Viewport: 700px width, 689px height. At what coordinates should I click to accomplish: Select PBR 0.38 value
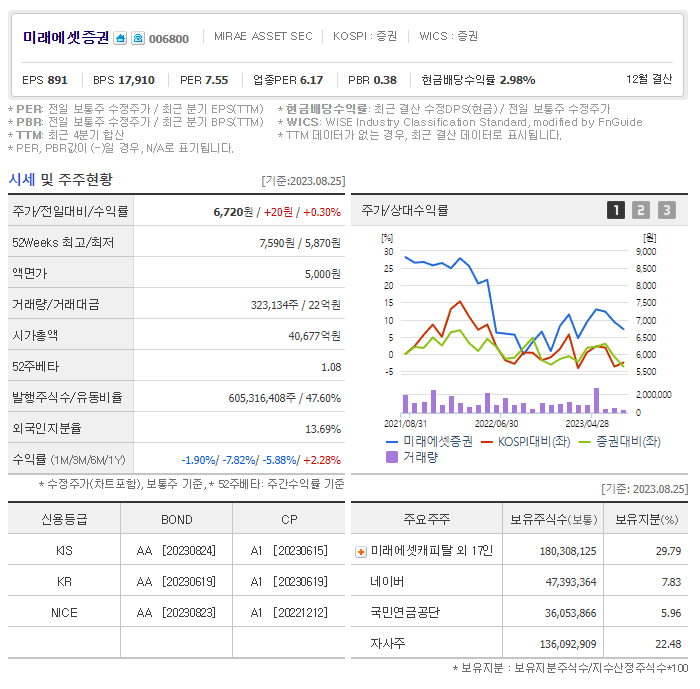pos(372,80)
